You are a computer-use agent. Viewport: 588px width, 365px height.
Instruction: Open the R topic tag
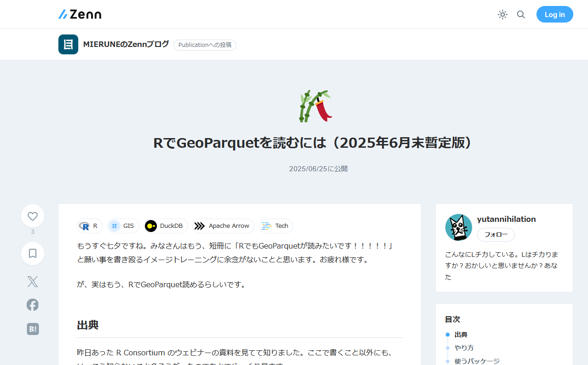(x=89, y=226)
